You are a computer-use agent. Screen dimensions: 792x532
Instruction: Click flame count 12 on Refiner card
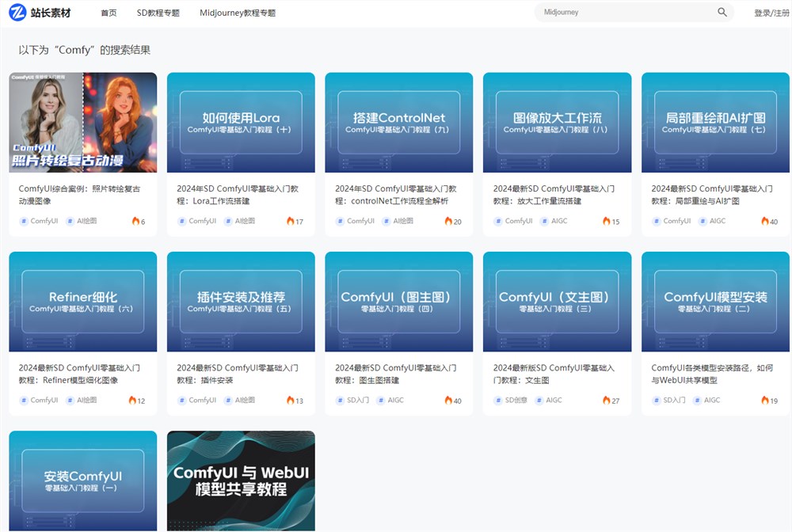(x=137, y=401)
